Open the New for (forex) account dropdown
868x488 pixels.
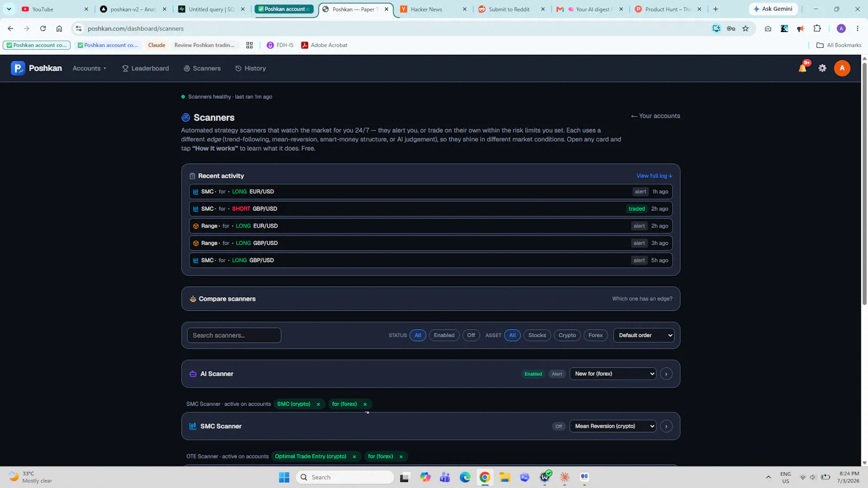click(613, 374)
